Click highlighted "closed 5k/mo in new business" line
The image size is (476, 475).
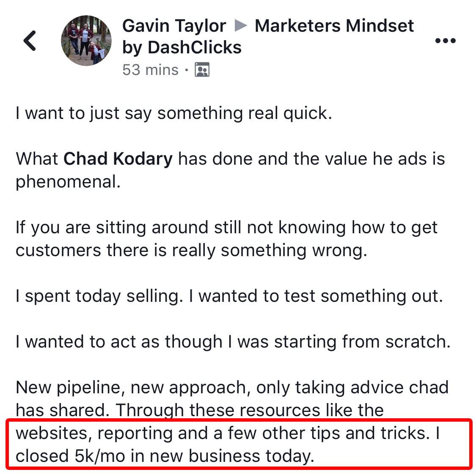[x=165, y=456]
